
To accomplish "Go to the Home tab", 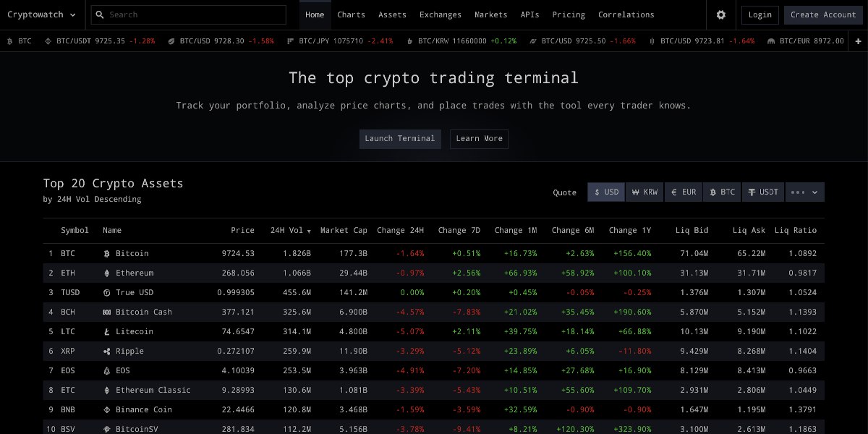I will [x=315, y=14].
